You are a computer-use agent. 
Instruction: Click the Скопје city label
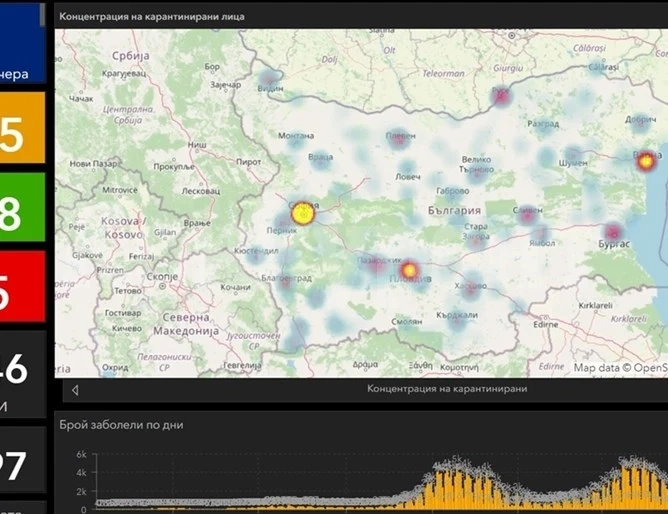tap(162, 279)
